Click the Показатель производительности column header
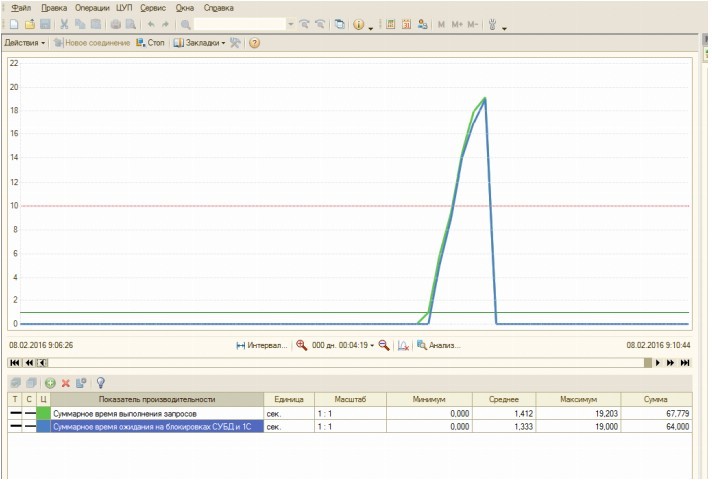The height and width of the screenshot is (484, 712). point(157,400)
